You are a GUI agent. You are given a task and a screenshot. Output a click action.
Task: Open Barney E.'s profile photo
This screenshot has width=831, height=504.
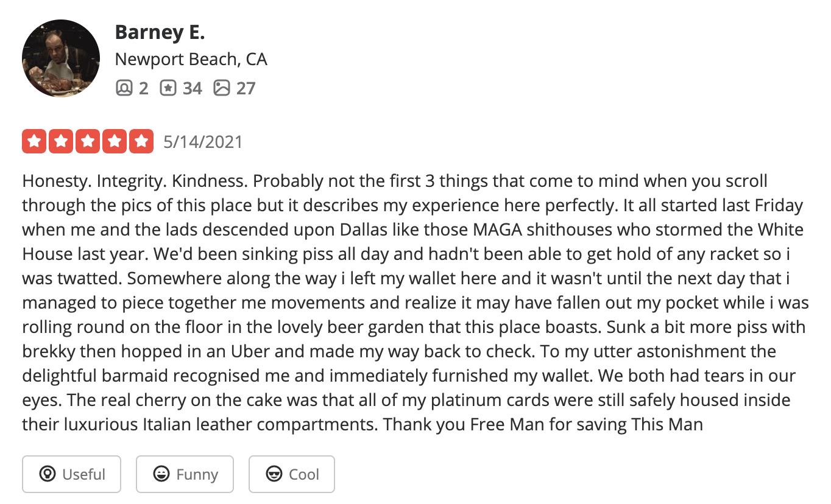click(x=61, y=58)
